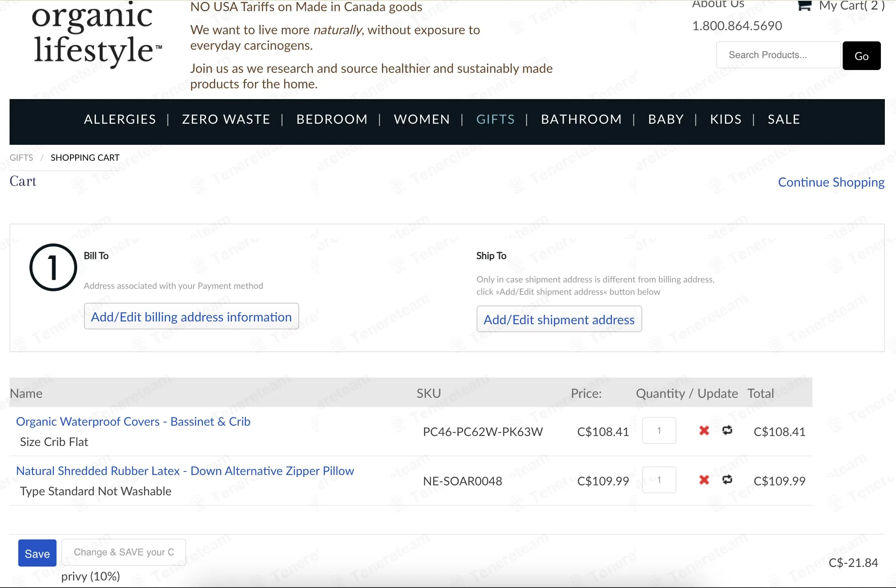Image resolution: width=896 pixels, height=588 pixels.
Task: Click the Quantity / Update column header
Action: [687, 393]
